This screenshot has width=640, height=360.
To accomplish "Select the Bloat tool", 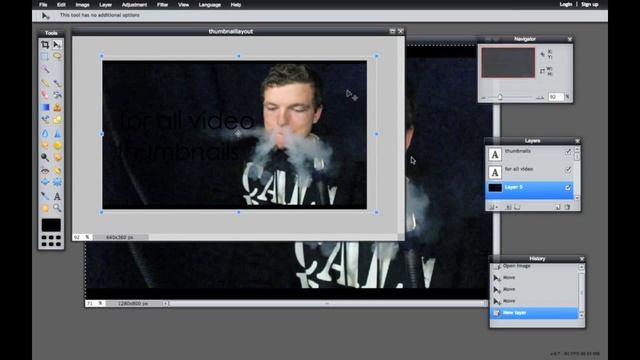I will click(45, 182).
